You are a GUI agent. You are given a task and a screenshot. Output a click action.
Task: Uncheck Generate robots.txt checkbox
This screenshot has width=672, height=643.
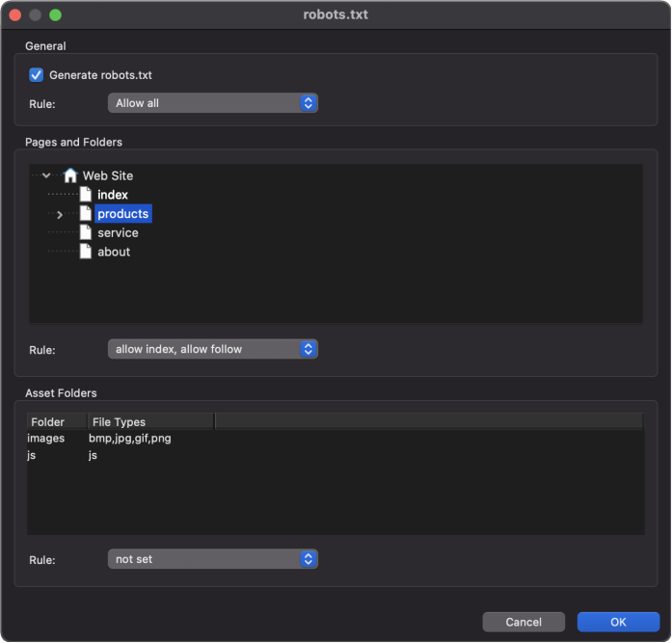[36, 75]
